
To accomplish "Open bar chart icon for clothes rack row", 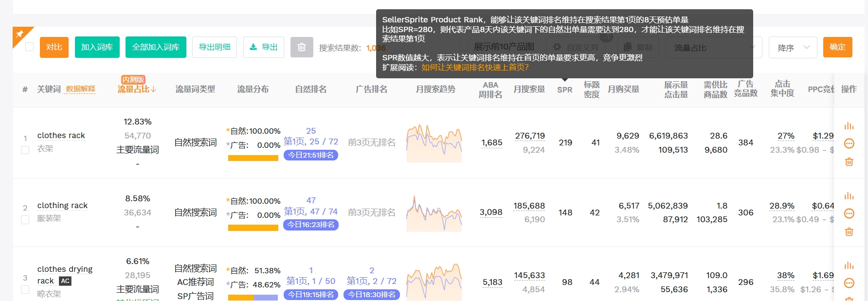I will pos(849,125).
